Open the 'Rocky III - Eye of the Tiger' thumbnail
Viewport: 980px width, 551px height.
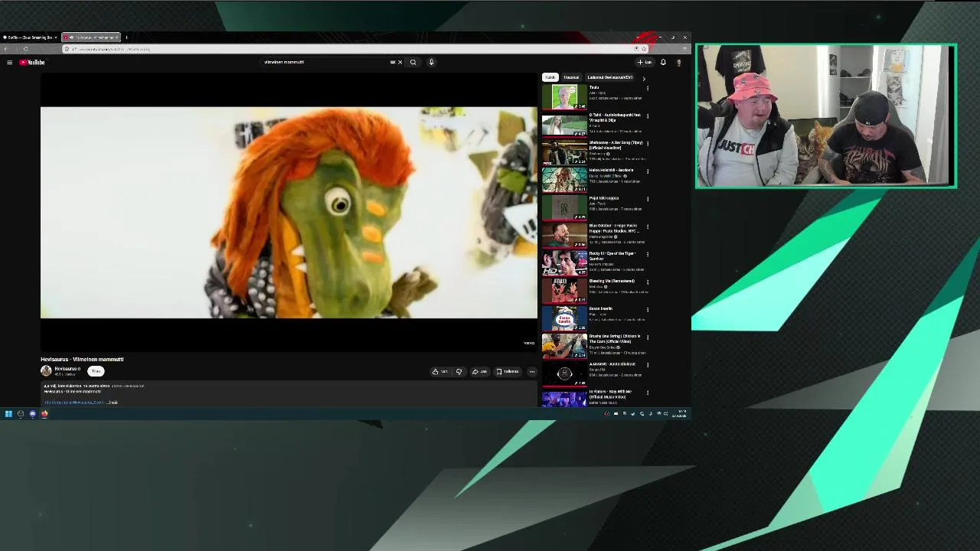[564, 262]
